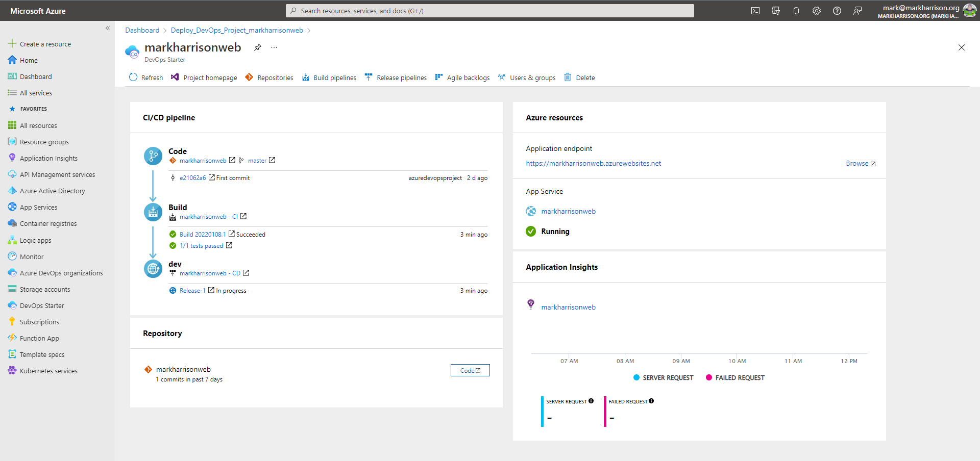Open Cloud Shell from the top bar
The width and height of the screenshot is (980, 461).
(755, 11)
